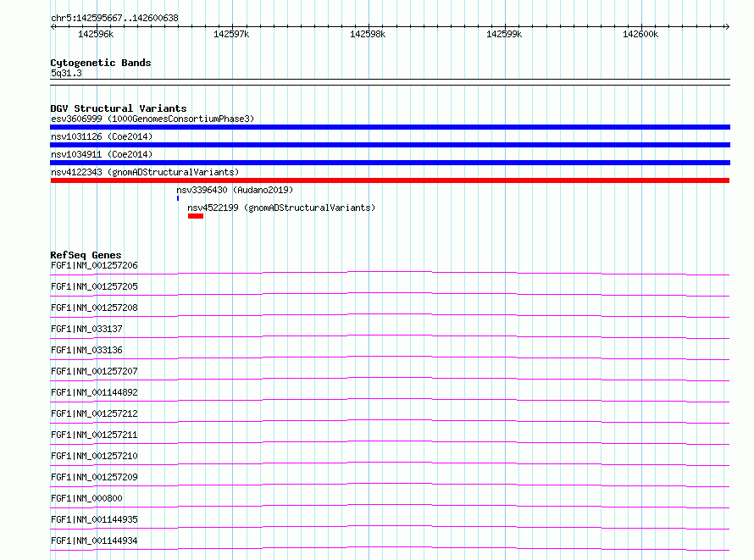Select transcript FGF1|NM_001144892
The image size is (754, 560).
[x=94, y=392]
